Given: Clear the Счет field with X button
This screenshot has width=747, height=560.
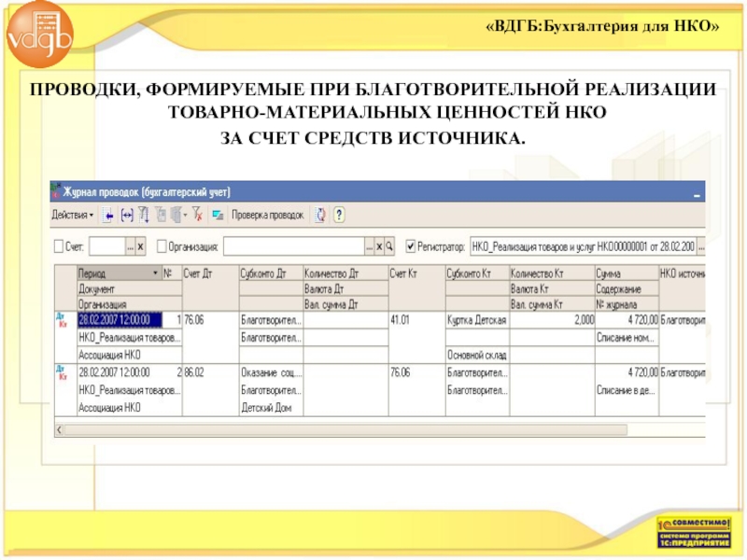Looking at the screenshot, I should click(x=141, y=246).
